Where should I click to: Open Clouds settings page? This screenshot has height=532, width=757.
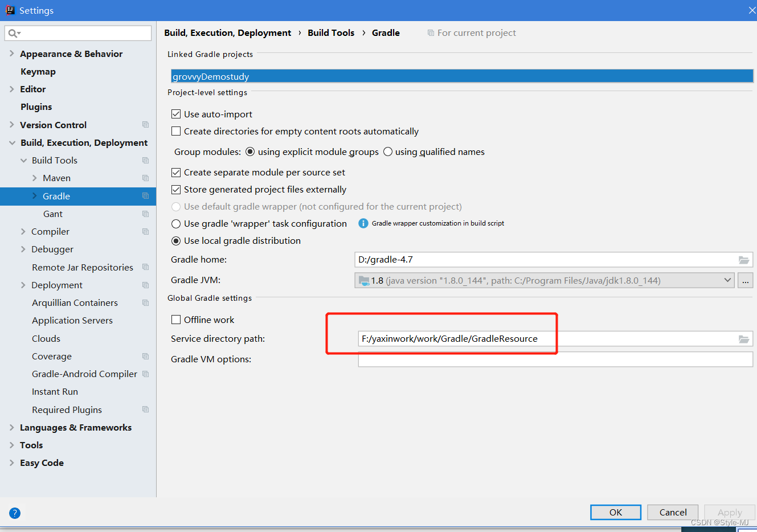46,338
